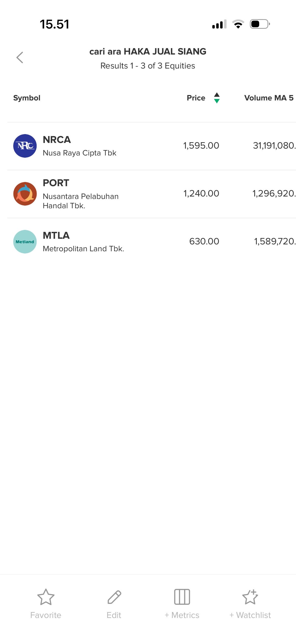Sort by Volume MA 5 column
The width and height of the screenshot is (296, 644).
pos(269,98)
